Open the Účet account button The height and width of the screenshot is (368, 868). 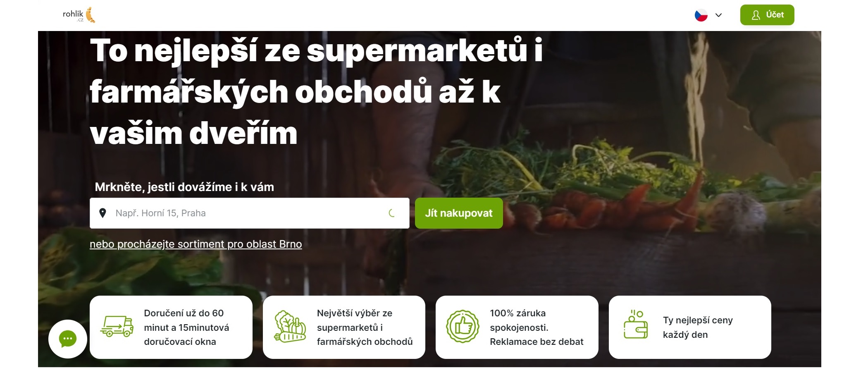click(x=767, y=15)
